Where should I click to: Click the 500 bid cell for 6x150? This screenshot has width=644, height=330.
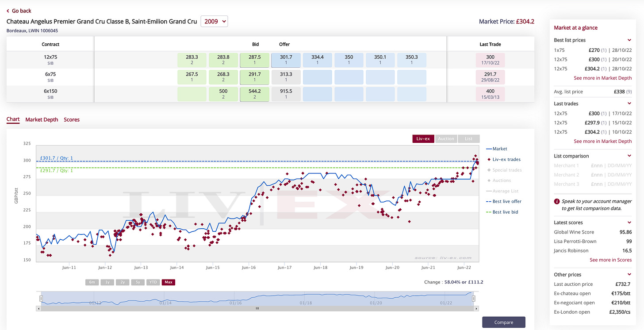(x=223, y=94)
